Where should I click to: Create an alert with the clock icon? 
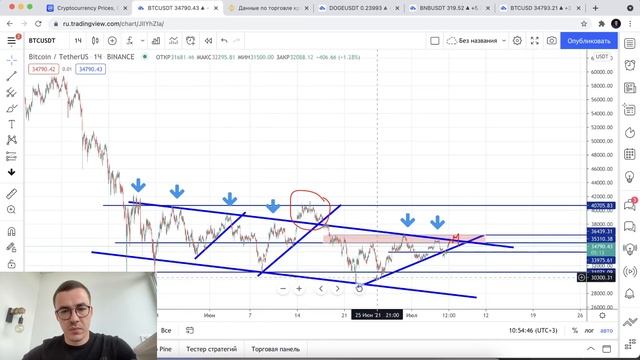point(191,40)
